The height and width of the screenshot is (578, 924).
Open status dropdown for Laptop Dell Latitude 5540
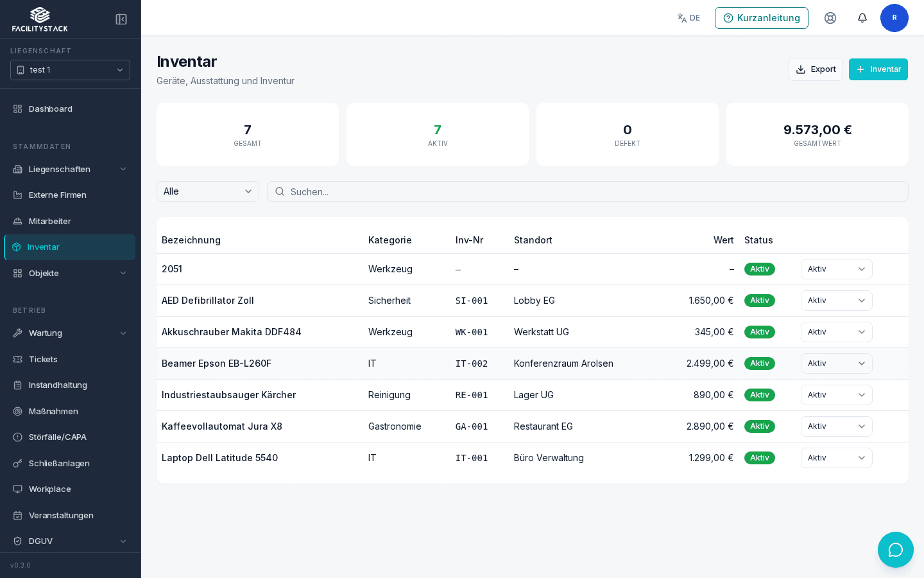pyautogui.click(x=837, y=458)
